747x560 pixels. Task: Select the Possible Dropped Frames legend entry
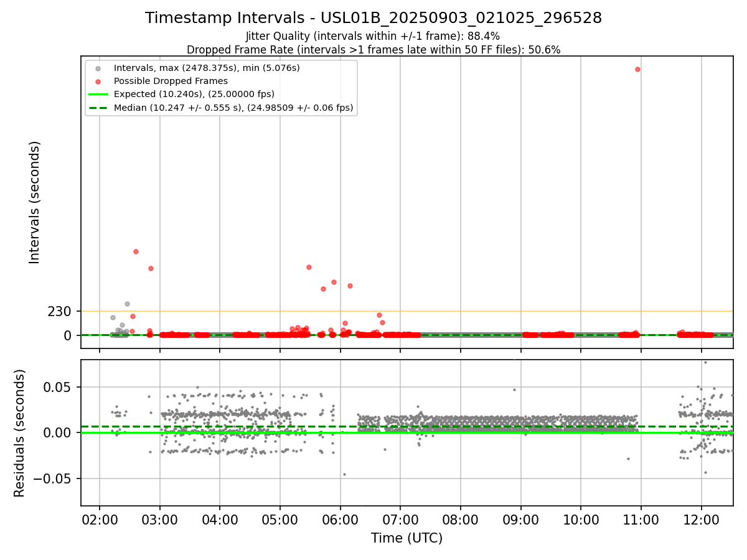click(x=171, y=81)
